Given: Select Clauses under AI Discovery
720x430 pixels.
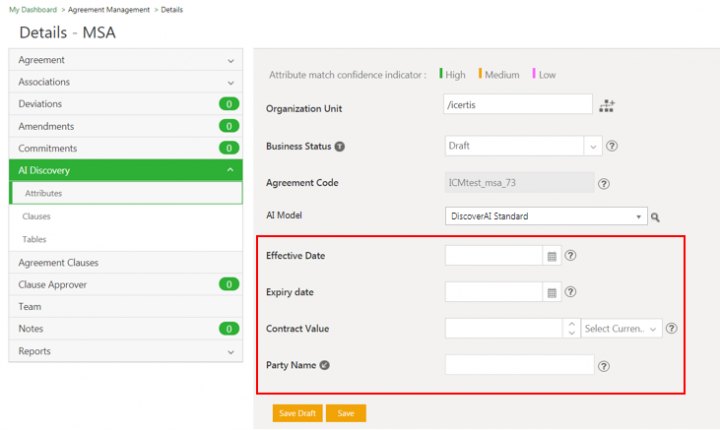Looking at the screenshot, I should click(125, 216).
